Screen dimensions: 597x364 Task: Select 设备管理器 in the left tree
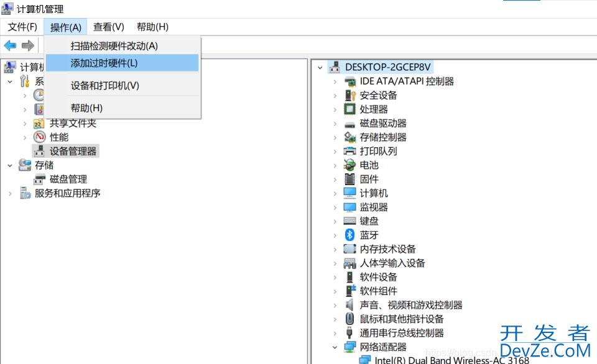(73, 152)
